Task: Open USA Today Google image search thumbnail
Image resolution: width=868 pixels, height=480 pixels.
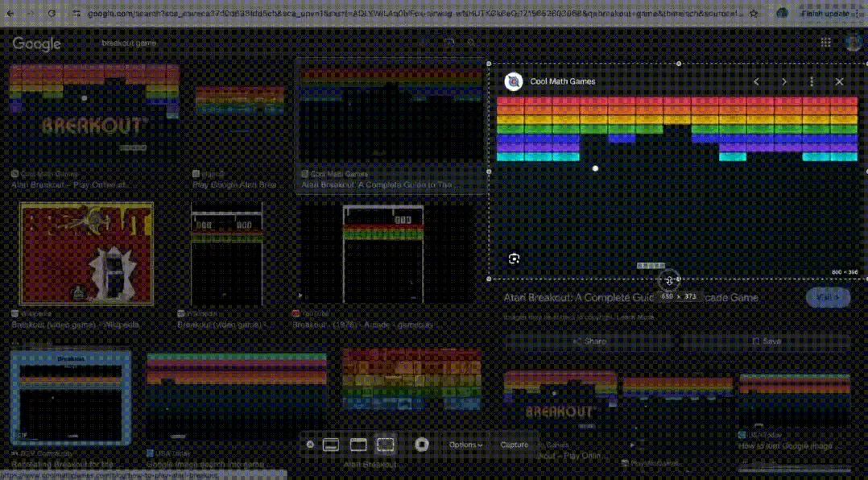Action: point(237,398)
